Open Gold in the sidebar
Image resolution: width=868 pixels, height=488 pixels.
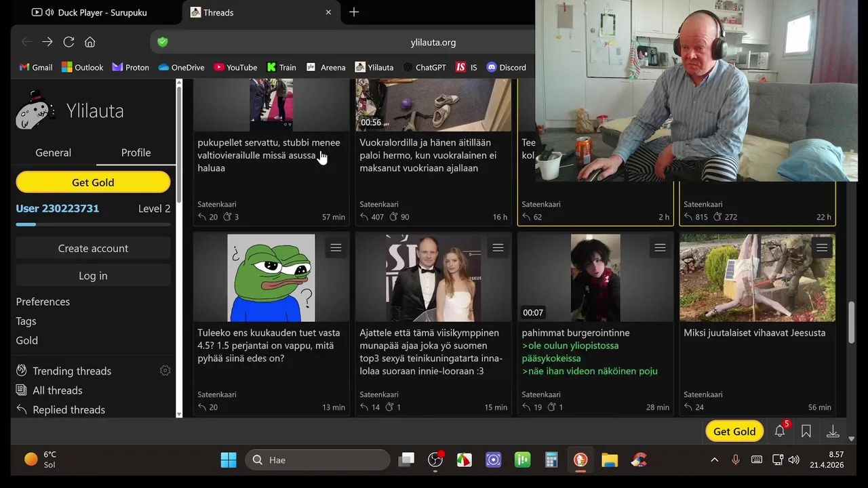coord(26,340)
